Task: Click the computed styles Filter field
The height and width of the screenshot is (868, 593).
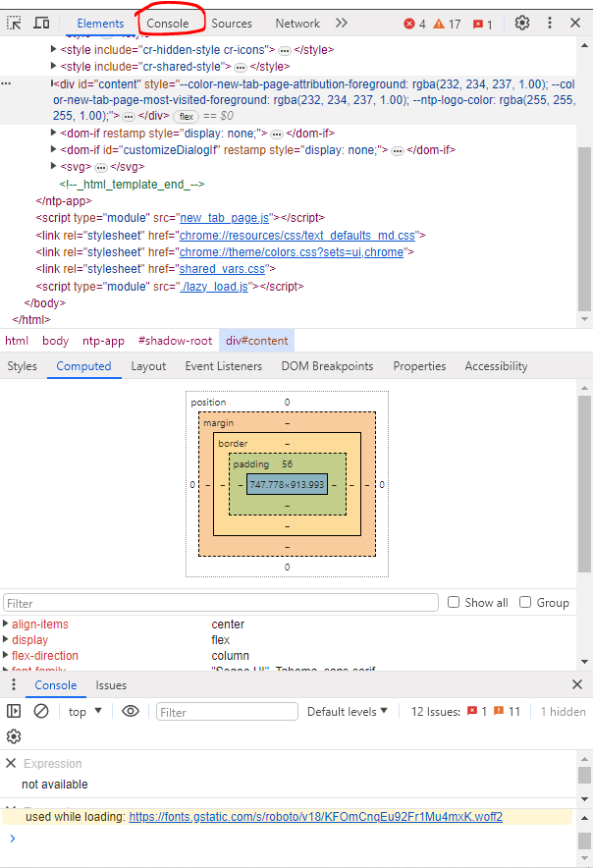Action: tap(221, 603)
